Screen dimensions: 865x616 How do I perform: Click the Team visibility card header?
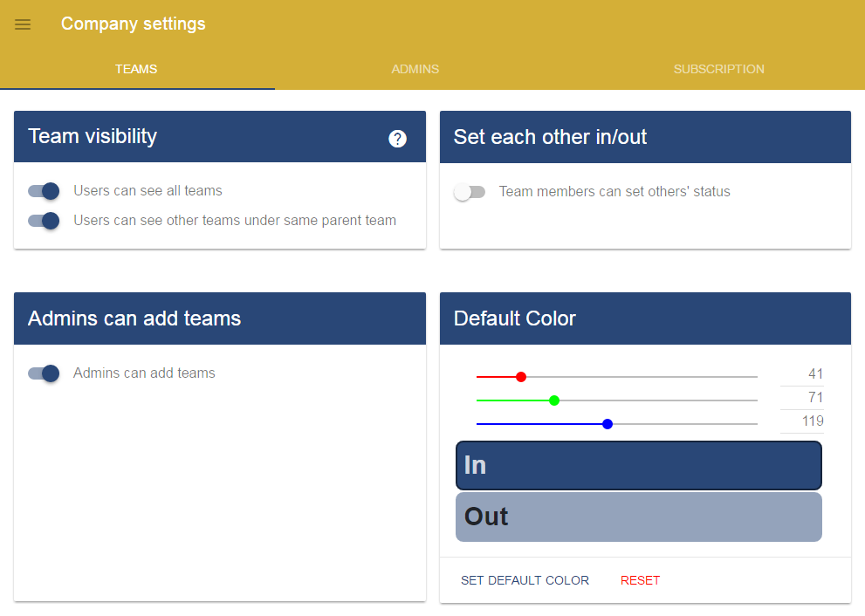pyautogui.click(x=220, y=137)
